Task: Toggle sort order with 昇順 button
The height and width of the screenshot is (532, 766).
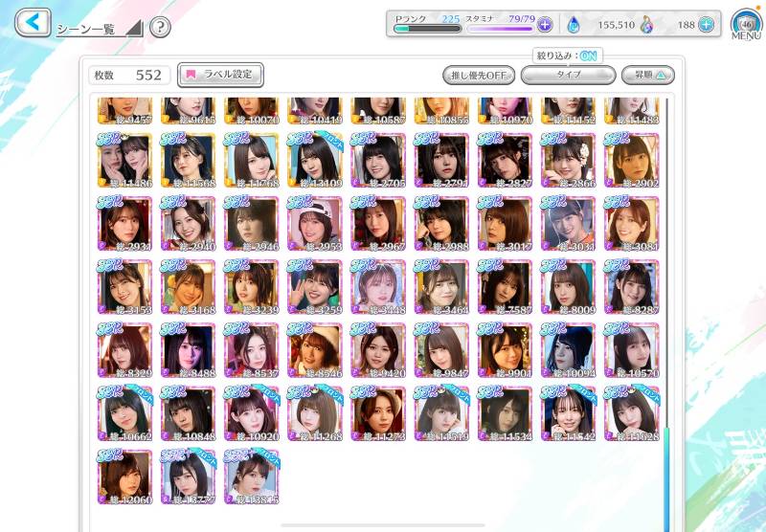Action: pos(648,76)
